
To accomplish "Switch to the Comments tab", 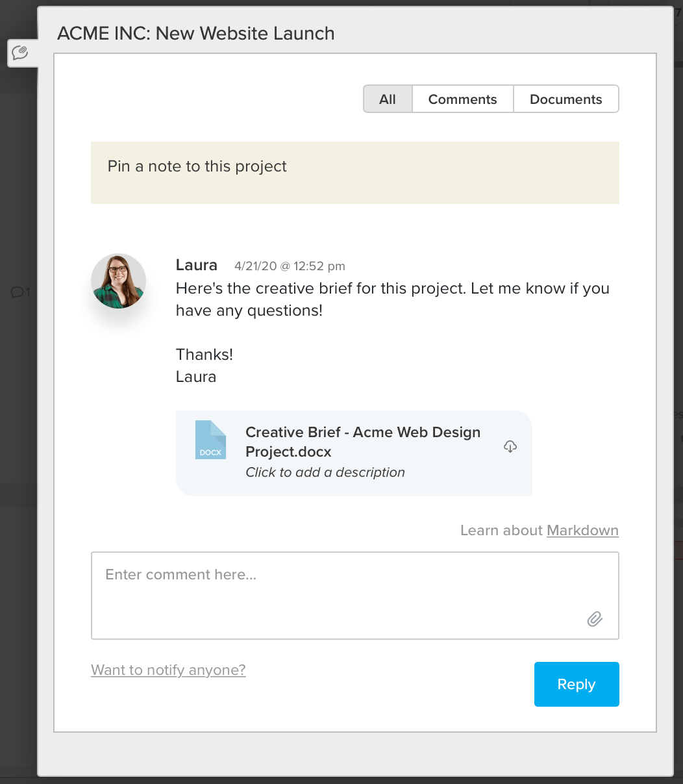I will (x=462, y=99).
